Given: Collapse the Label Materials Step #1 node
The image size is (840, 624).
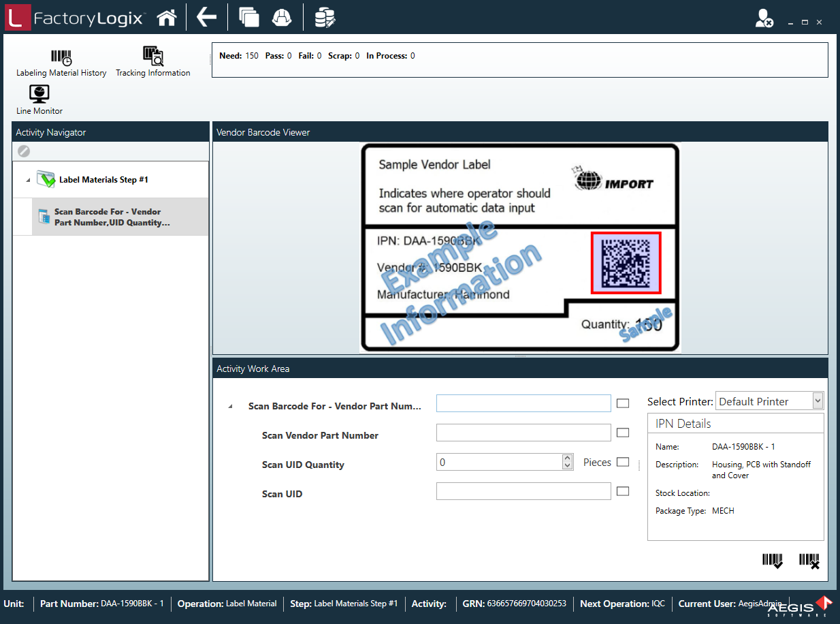Looking at the screenshot, I should point(28,181).
